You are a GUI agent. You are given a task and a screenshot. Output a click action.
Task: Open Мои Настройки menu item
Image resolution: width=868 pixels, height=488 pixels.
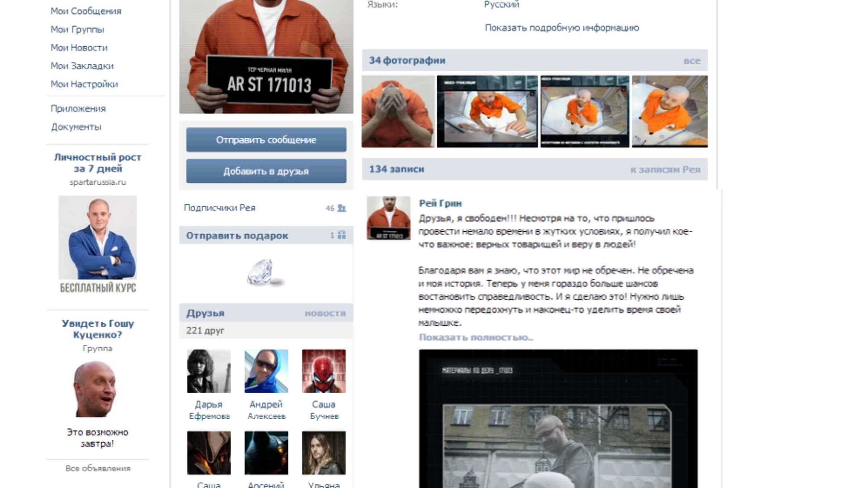[84, 84]
